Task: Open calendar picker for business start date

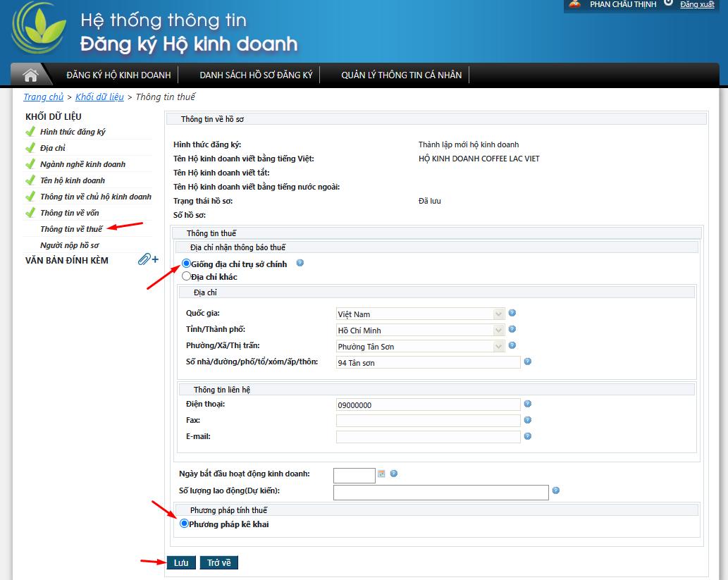Action: pyautogui.click(x=381, y=474)
